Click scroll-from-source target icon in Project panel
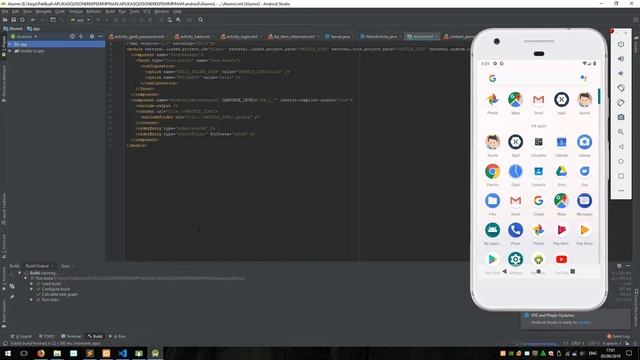The width and height of the screenshot is (640, 360). pos(72,36)
